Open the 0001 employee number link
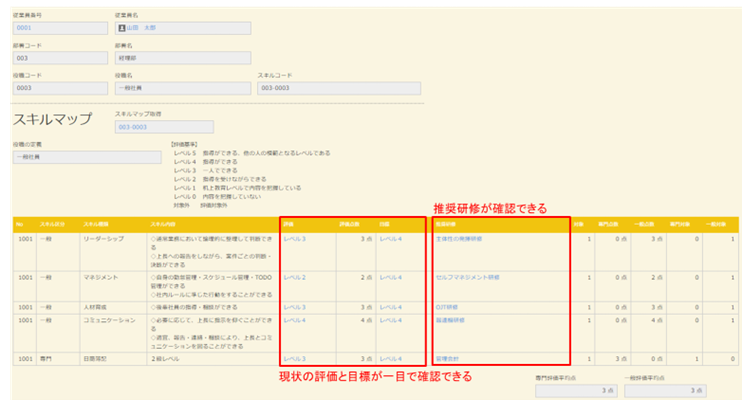Viewport: 742px width, 400px height. [24, 28]
